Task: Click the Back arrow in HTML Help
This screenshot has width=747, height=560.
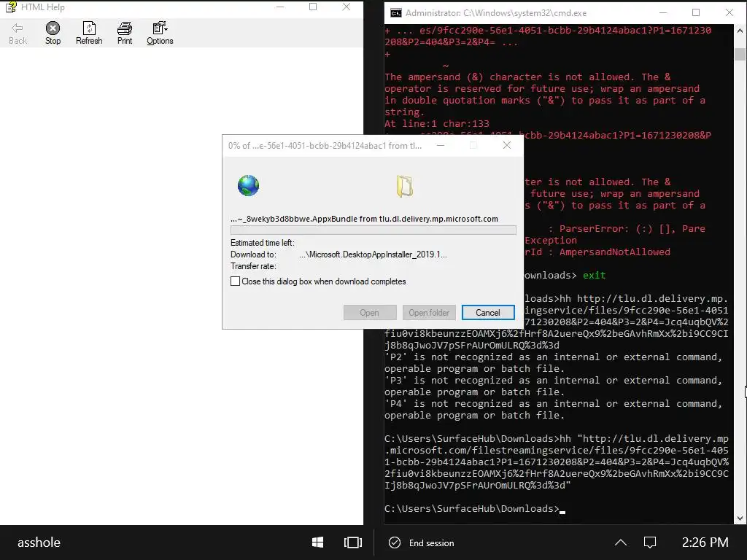Action: click(18, 34)
